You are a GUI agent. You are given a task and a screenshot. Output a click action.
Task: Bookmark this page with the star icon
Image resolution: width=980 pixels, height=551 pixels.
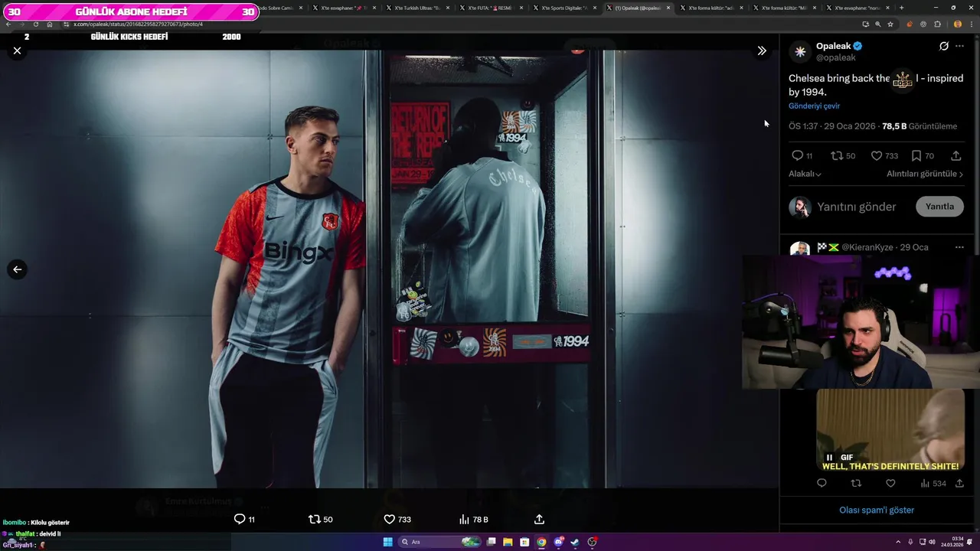(890, 24)
